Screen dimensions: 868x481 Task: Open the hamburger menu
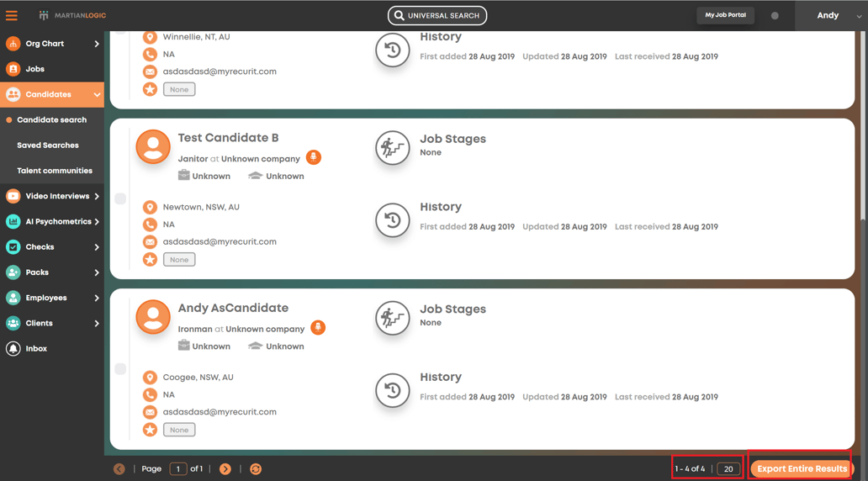(x=12, y=15)
